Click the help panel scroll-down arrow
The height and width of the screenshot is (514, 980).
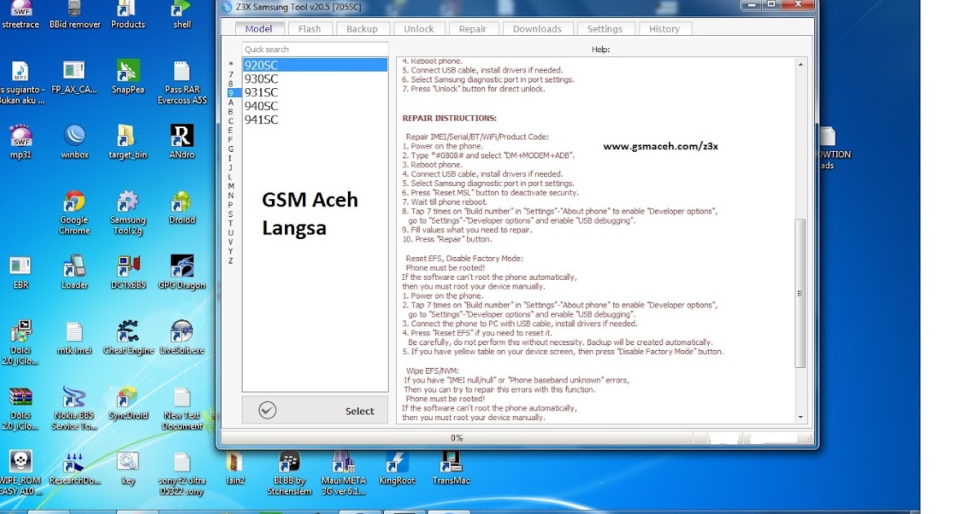click(x=800, y=417)
